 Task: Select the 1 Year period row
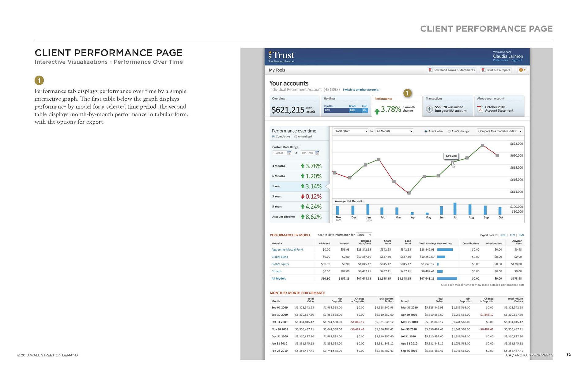click(300, 186)
